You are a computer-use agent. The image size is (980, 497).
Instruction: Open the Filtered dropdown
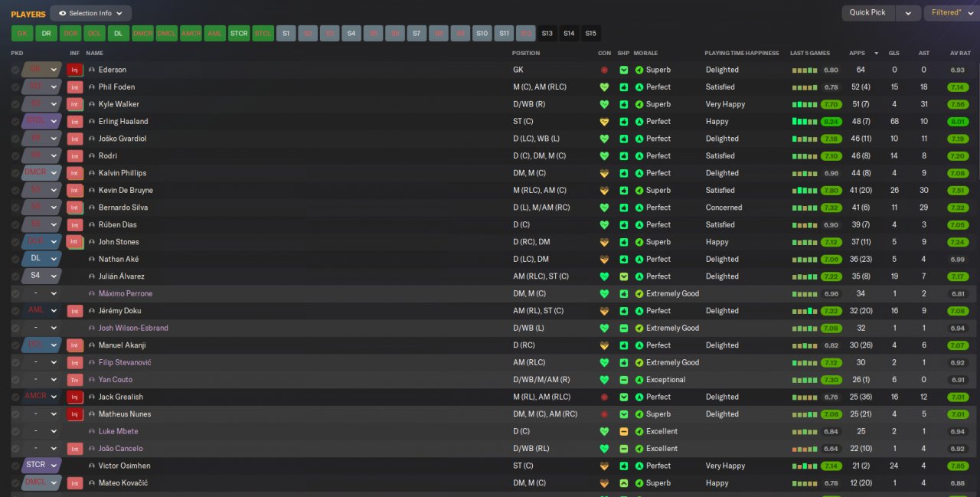click(x=952, y=13)
